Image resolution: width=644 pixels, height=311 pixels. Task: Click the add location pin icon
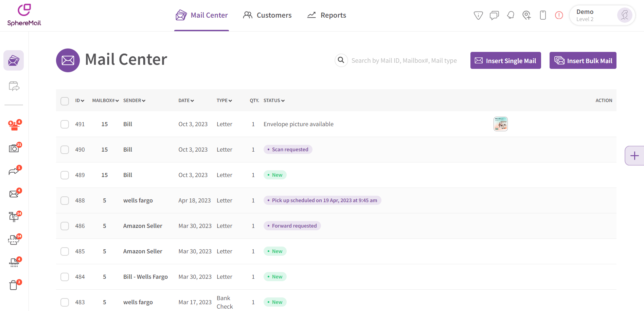point(527,15)
